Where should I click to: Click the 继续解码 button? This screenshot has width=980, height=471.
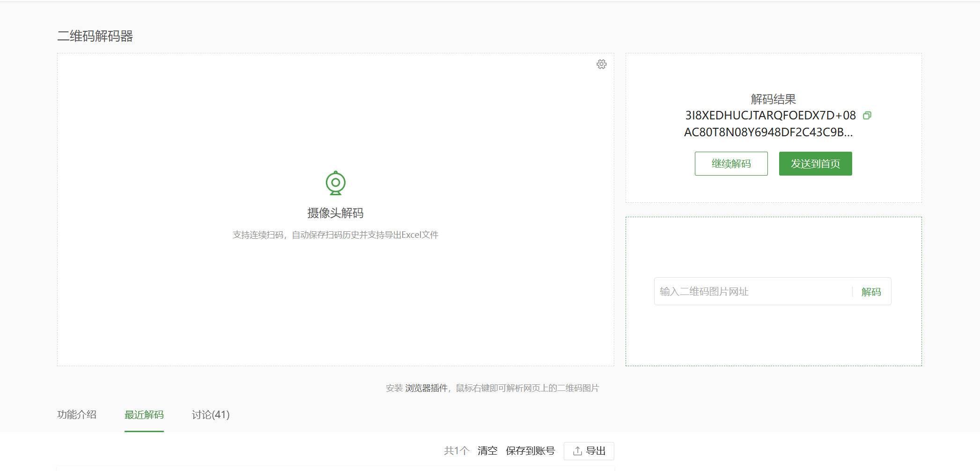pos(731,163)
